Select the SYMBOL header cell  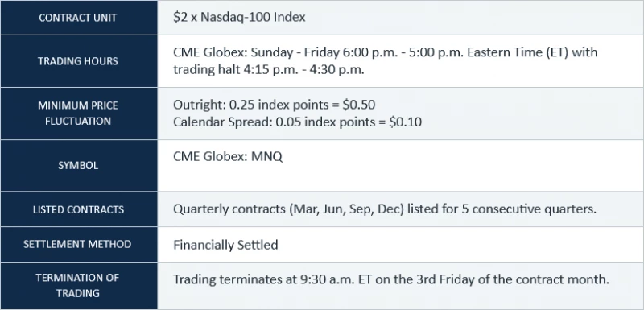click(x=78, y=166)
